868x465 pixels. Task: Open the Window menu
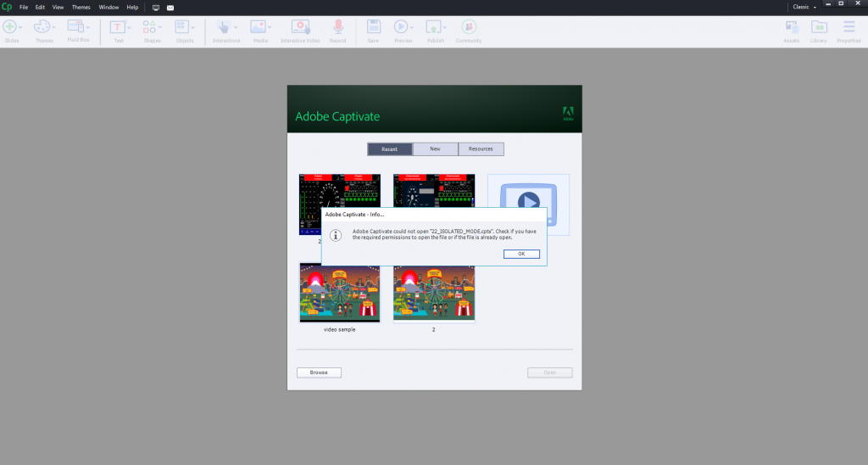108,7
